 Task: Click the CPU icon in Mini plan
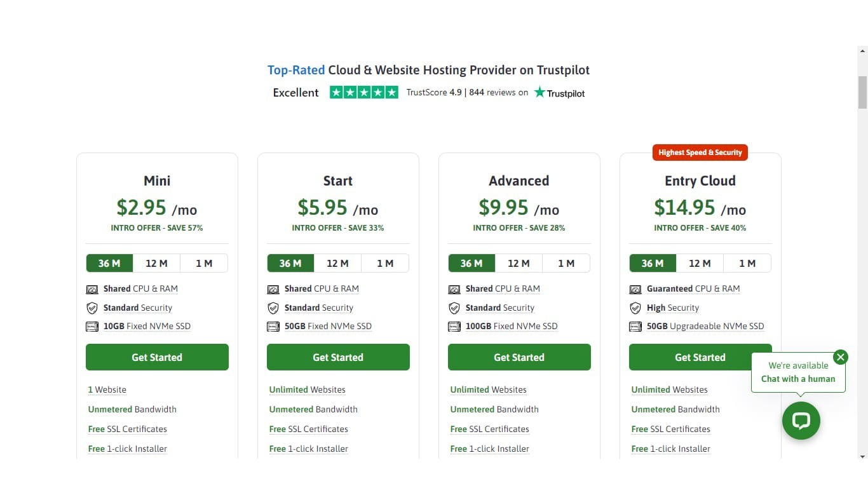[x=92, y=289]
